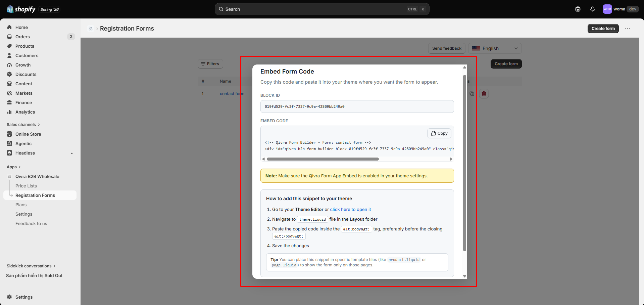Select the Name column header
Viewport: 644px width, 305px height.
[x=226, y=81]
